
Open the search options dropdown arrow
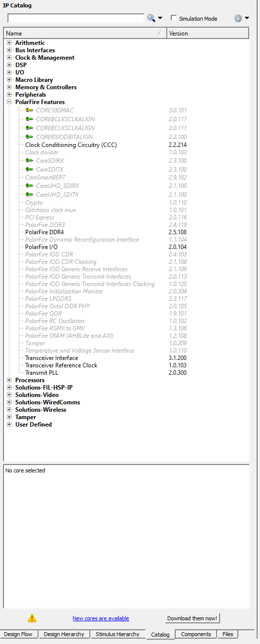(x=160, y=19)
